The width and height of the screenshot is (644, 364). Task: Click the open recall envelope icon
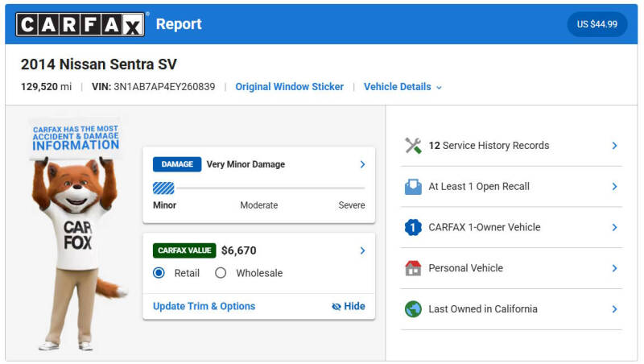click(413, 187)
